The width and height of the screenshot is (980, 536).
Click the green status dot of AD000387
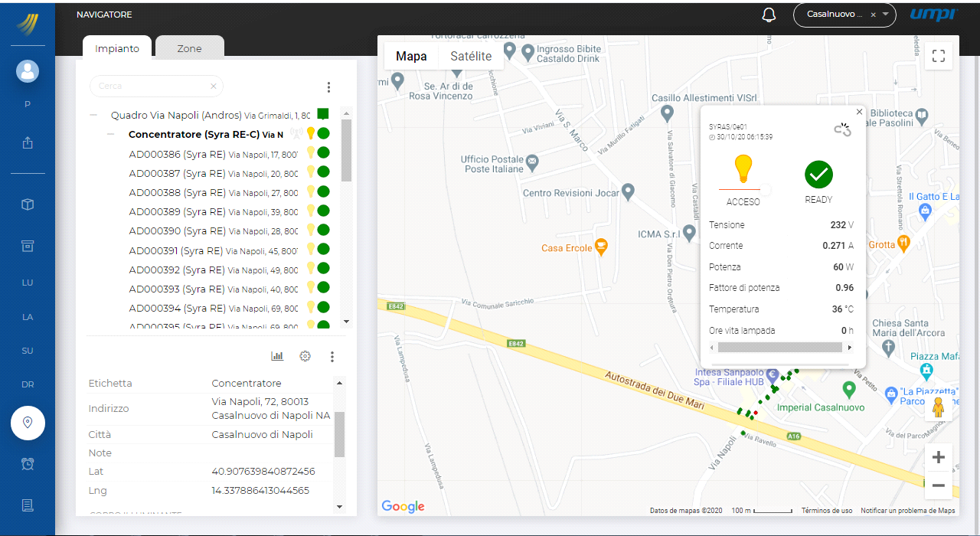[323, 172]
